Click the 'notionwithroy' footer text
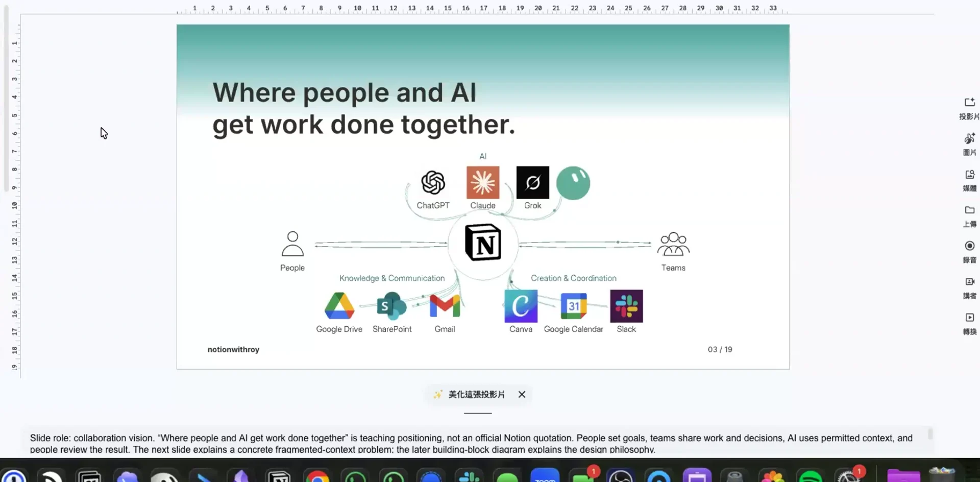Viewport: 980px width, 482px height. click(233, 349)
